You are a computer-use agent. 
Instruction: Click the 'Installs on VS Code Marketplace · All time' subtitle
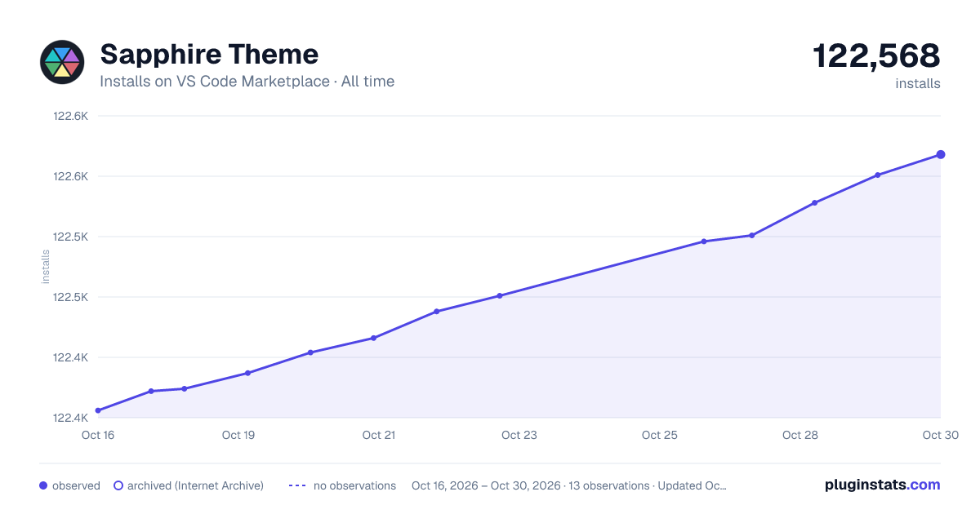click(247, 82)
